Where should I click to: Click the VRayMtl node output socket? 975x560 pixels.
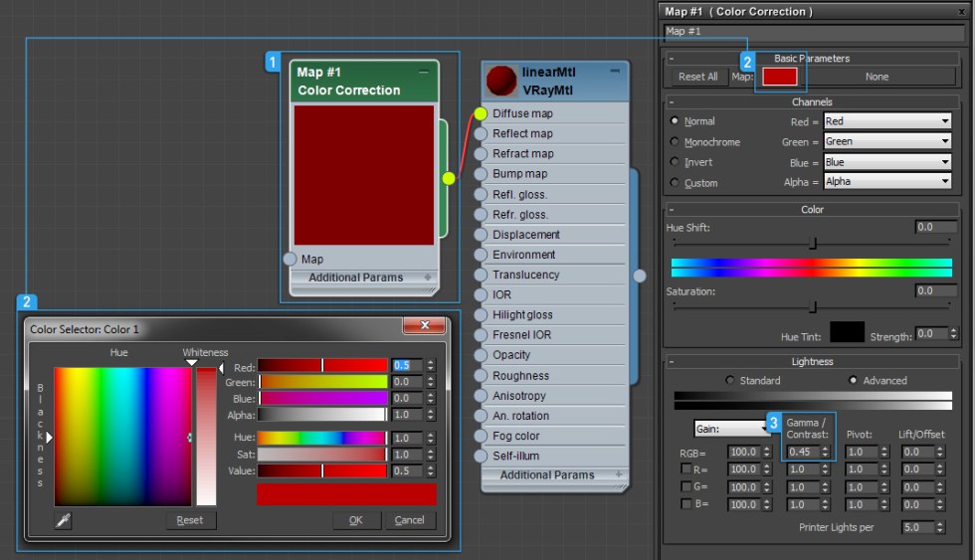639,276
